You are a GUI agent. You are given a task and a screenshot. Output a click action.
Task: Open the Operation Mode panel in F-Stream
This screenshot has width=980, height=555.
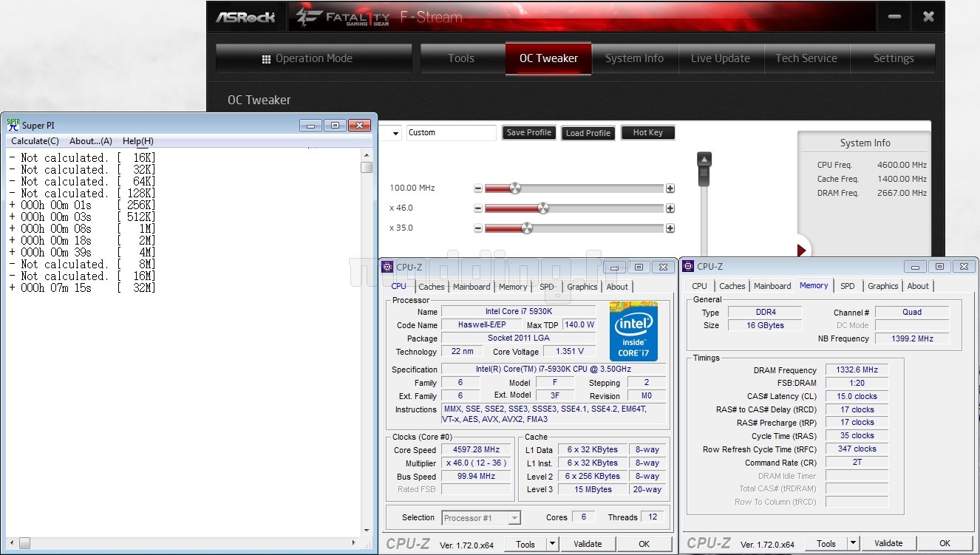coord(313,58)
